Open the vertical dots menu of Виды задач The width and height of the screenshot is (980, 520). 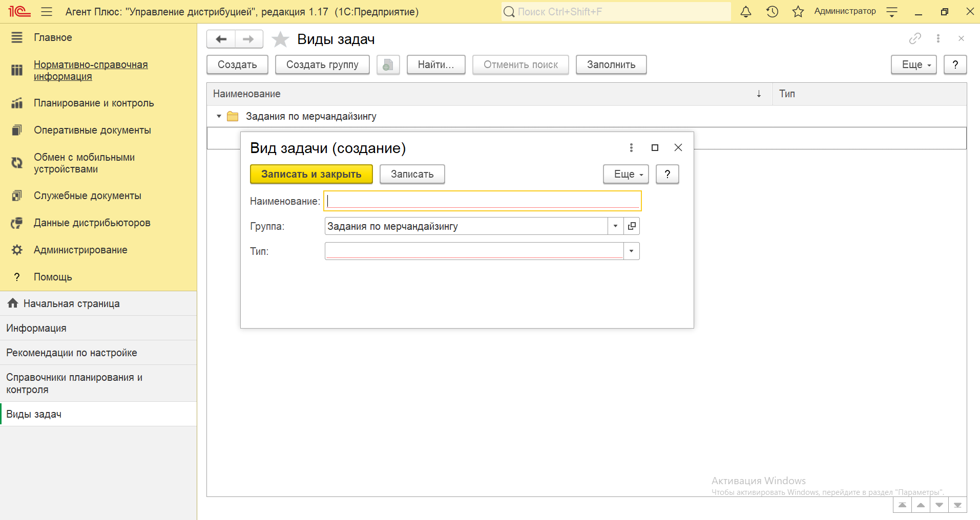938,38
